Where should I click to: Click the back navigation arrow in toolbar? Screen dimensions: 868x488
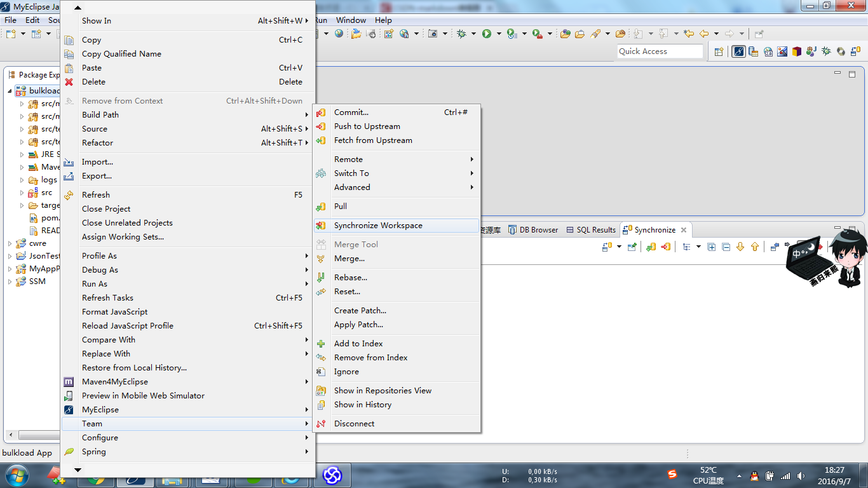click(x=704, y=34)
